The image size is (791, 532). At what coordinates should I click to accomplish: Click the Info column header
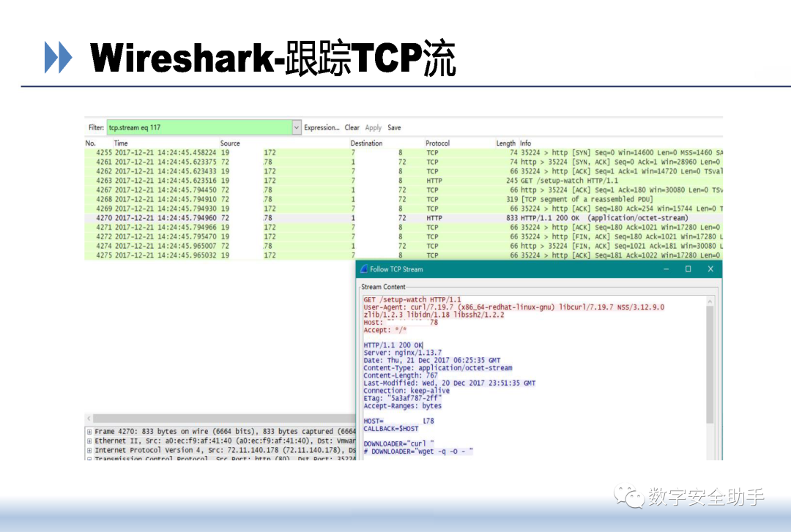point(525,143)
